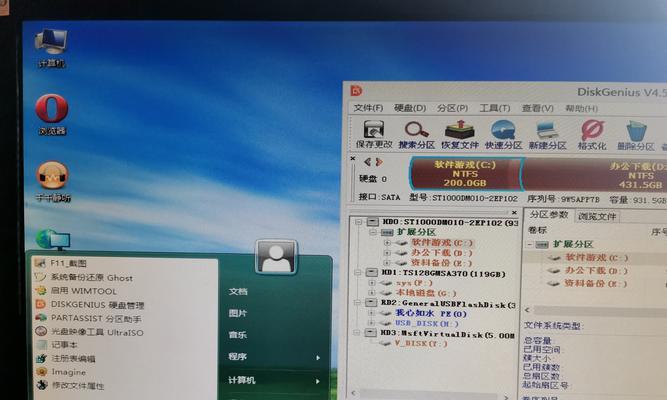
Task: Collapse the HD1:TS128GMSA370 disk node
Action: (358, 272)
